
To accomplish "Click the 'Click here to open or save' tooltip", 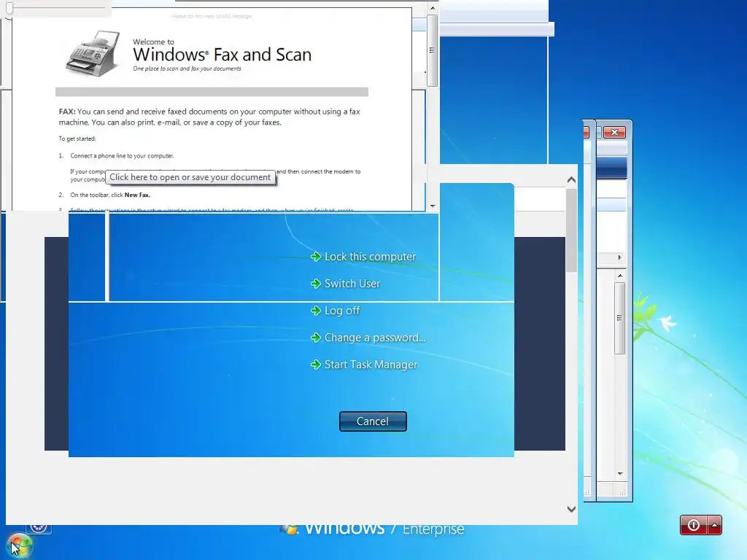I will click(x=190, y=177).
